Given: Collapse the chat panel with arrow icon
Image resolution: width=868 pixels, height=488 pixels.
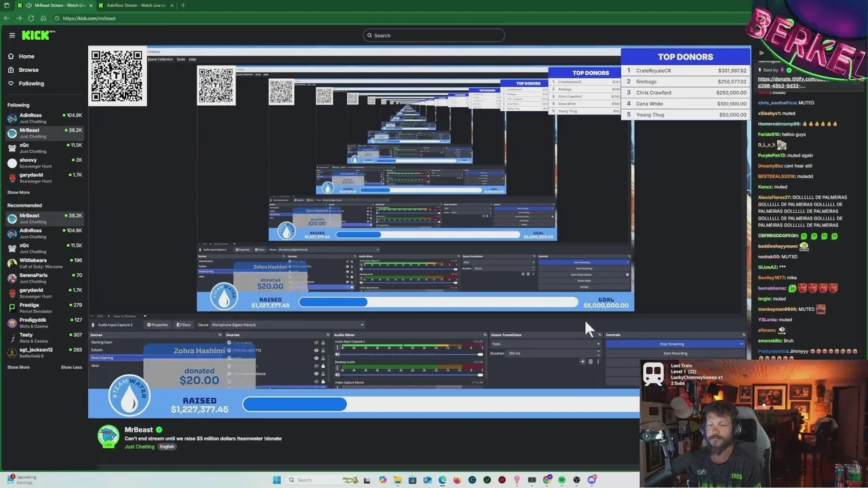Looking at the screenshot, I should [x=761, y=52].
